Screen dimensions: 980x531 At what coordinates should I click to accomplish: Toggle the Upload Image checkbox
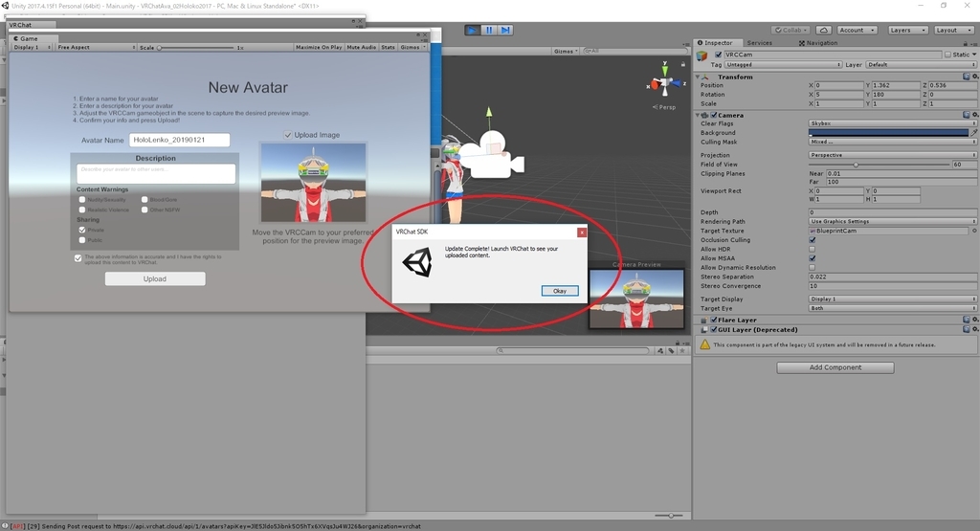[x=287, y=134]
